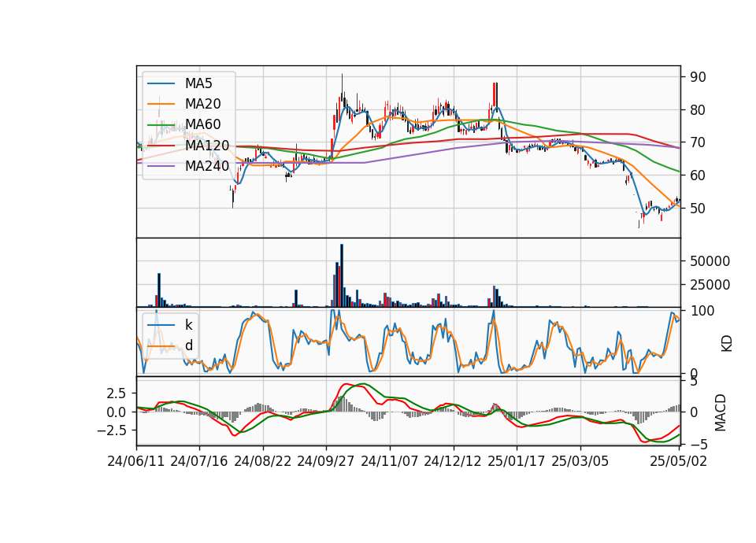Screen dimensions: 756x543
Task: Click the MA20 orange line sample in legend
Action: [161, 104]
